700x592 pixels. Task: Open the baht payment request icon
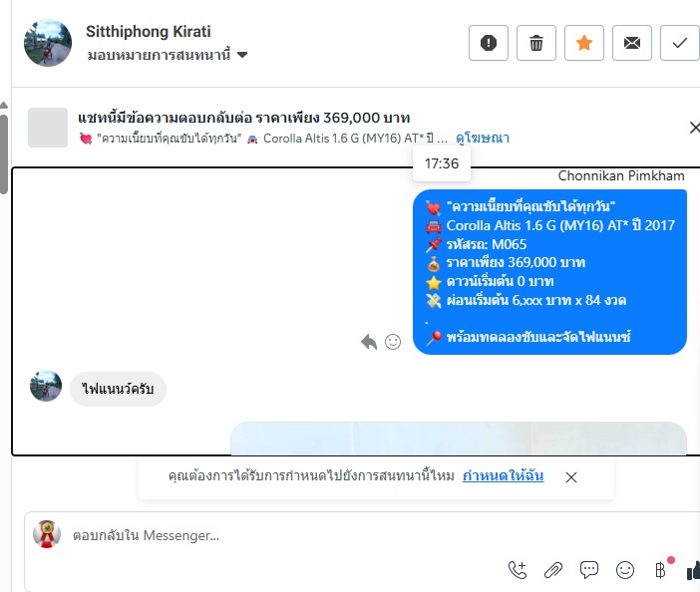click(x=661, y=570)
